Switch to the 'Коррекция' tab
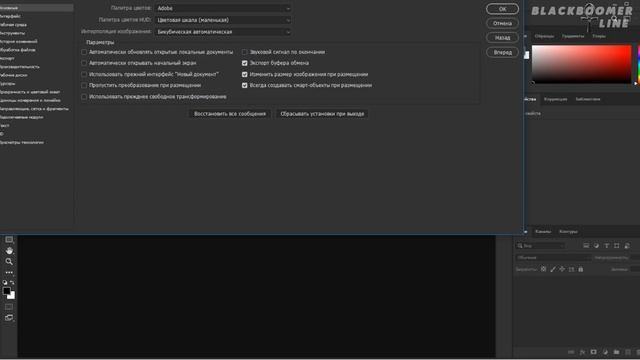The image size is (640, 360). (555, 99)
